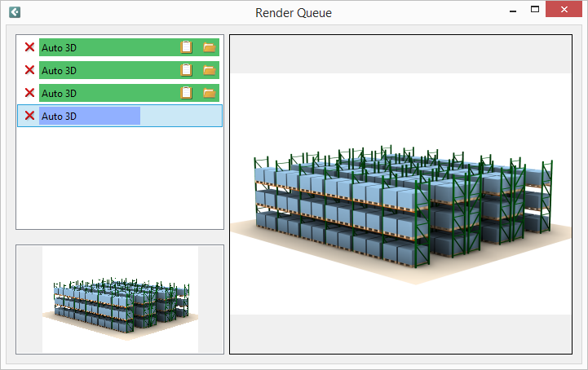Copy the first render via clipboard icon
The height and width of the screenshot is (370, 588).
[187, 47]
